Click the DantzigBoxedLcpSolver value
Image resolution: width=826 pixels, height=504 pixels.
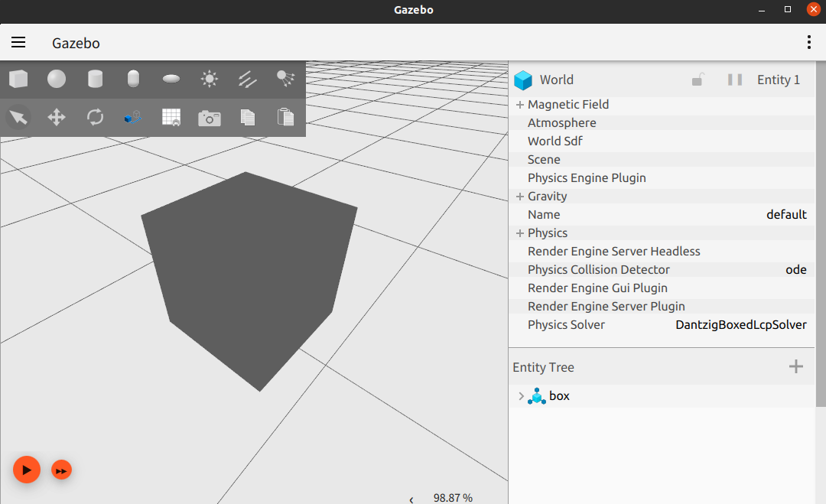[740, 325]
